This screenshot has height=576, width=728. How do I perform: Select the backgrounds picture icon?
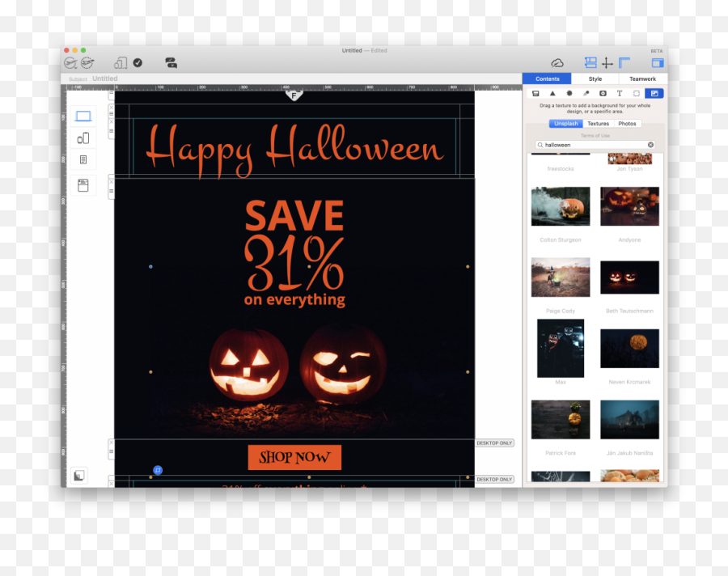coord(654,93)
